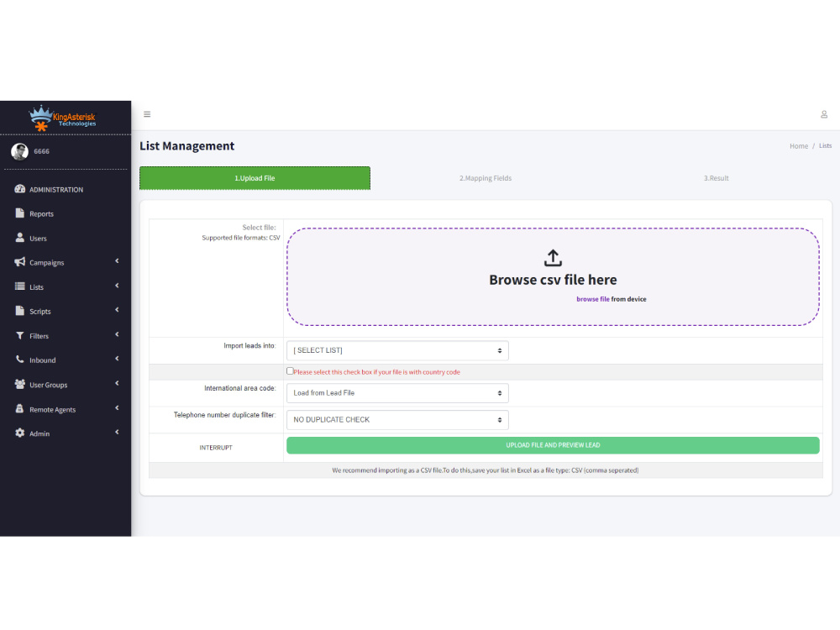Click the Lists icon in sidebar

coord(20,286)
